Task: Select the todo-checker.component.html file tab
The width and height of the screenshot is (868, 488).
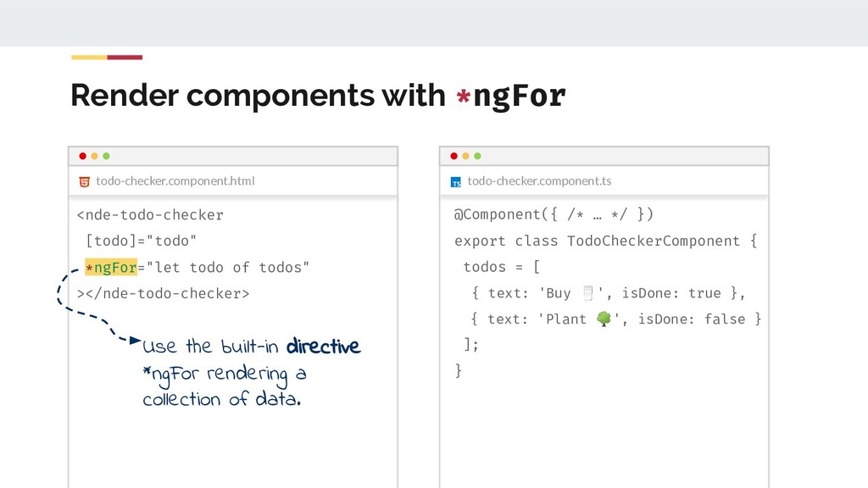Action: click(175, 181)
